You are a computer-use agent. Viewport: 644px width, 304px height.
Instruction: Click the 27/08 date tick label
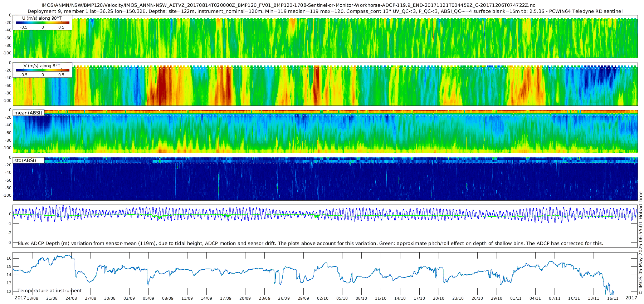point(91,298)
